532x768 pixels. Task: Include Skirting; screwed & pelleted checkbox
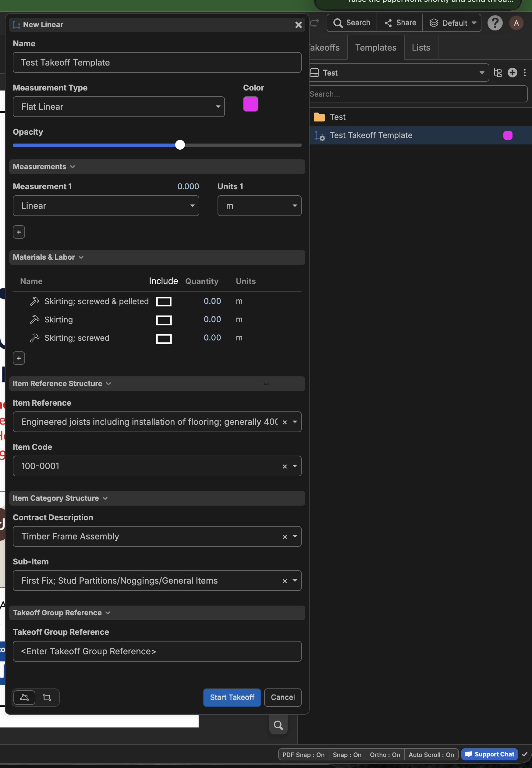(164, 301)
